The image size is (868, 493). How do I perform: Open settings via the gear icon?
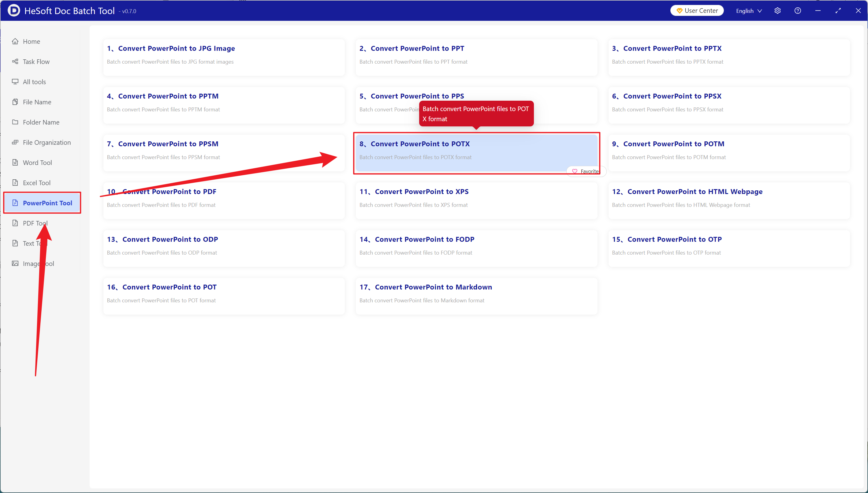click(x=778, y=10)
